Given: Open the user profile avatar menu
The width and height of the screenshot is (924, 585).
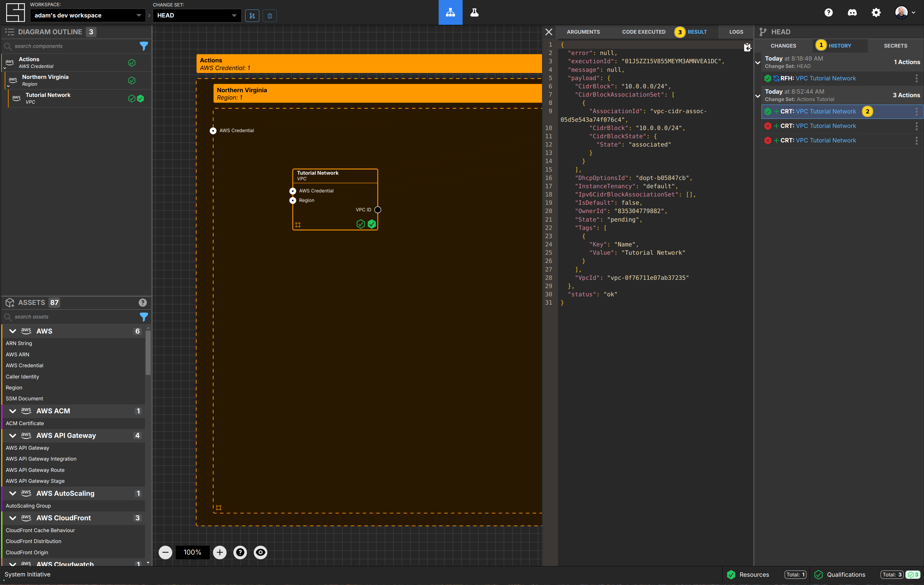Looking at the screenshot, I should (x=905, y=13).
